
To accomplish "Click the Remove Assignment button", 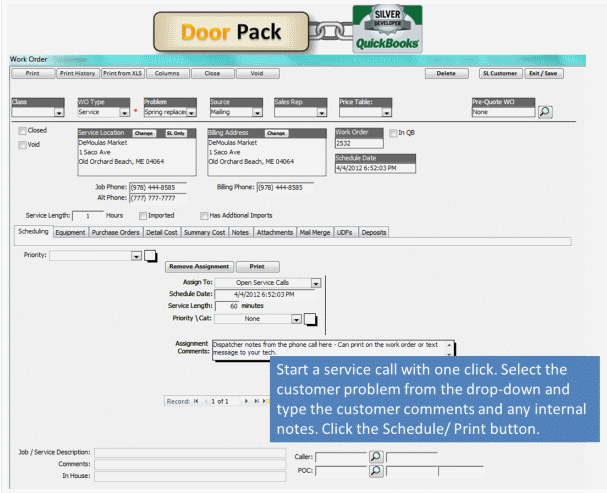I will (x=199, y=267).
